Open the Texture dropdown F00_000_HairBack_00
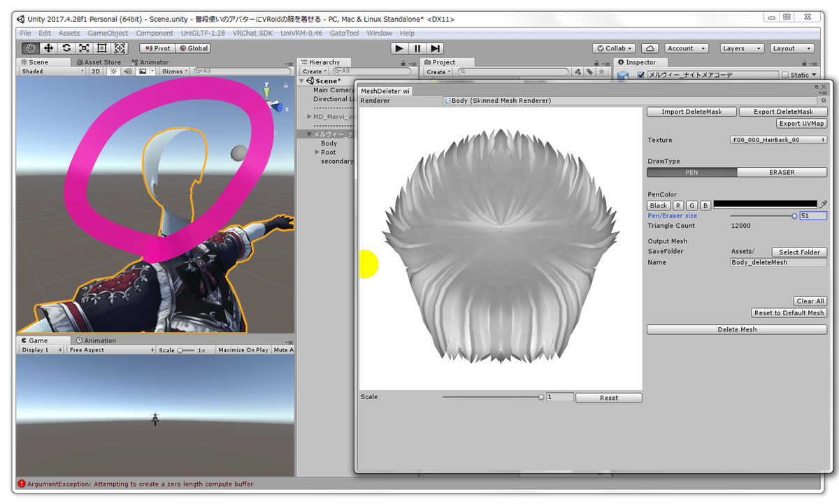Viewport: 839px width, 504px height. [778, 140]
